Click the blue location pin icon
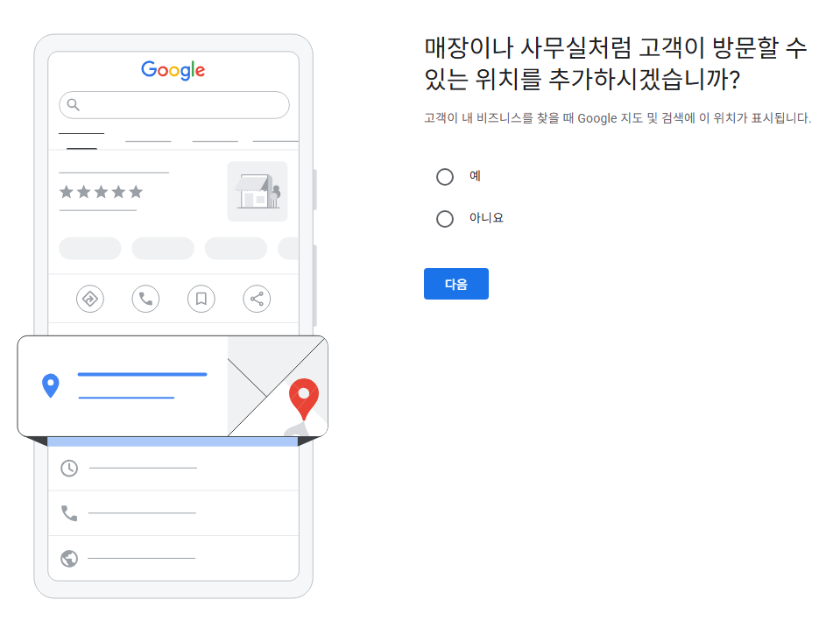 pyautogui.click(x=50, y=385)
